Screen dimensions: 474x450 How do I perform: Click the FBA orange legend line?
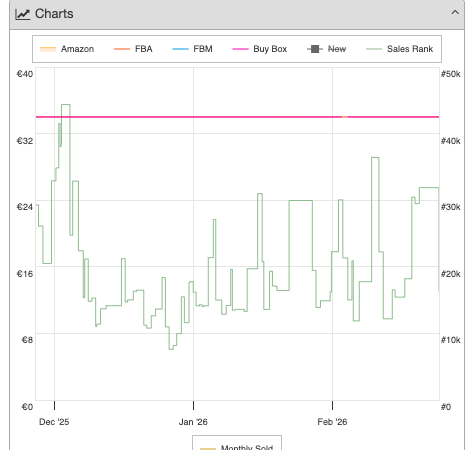tap(122, 49)
